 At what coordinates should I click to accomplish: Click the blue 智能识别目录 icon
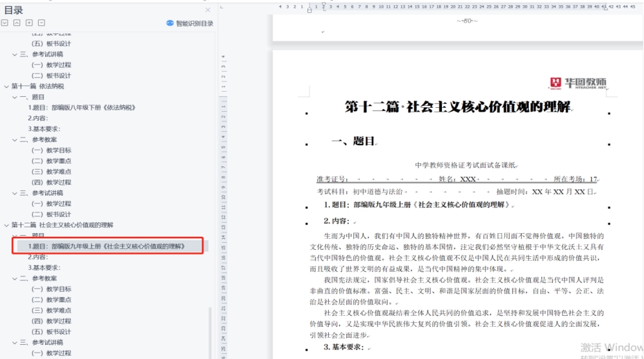(170, 23)
